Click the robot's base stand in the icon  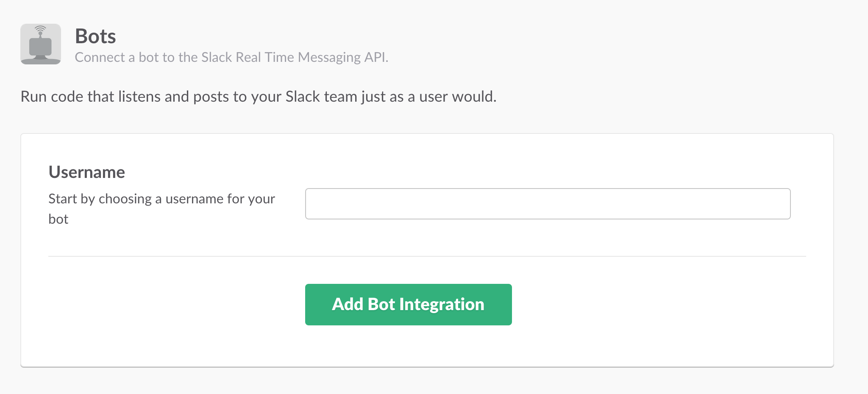pyautogui.click(x=41, y=59)
